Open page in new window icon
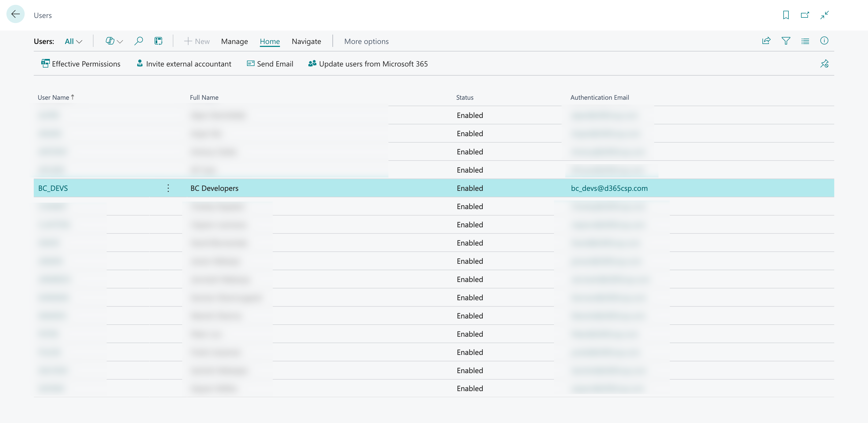The width and height of the screenshot is (868, 423). [805, 15]
